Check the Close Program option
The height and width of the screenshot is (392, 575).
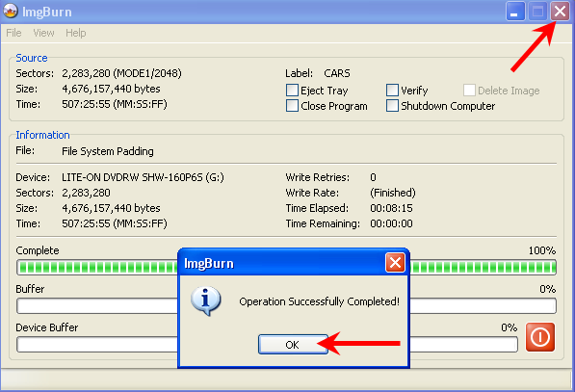292,106
